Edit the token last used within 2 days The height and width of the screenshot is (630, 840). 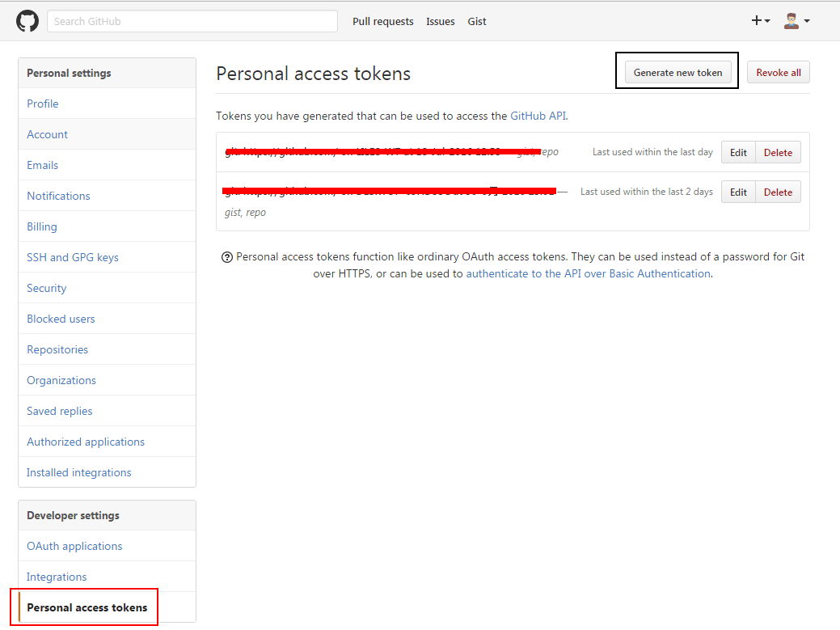[738, 192]
